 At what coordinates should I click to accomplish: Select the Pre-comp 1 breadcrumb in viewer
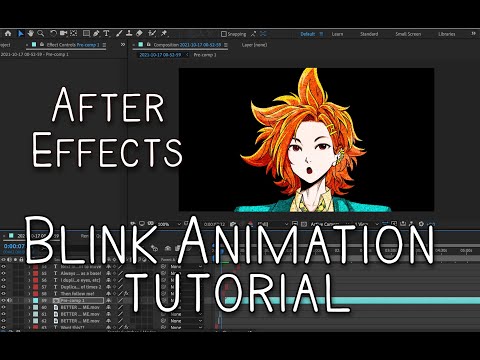coord(205,55)
